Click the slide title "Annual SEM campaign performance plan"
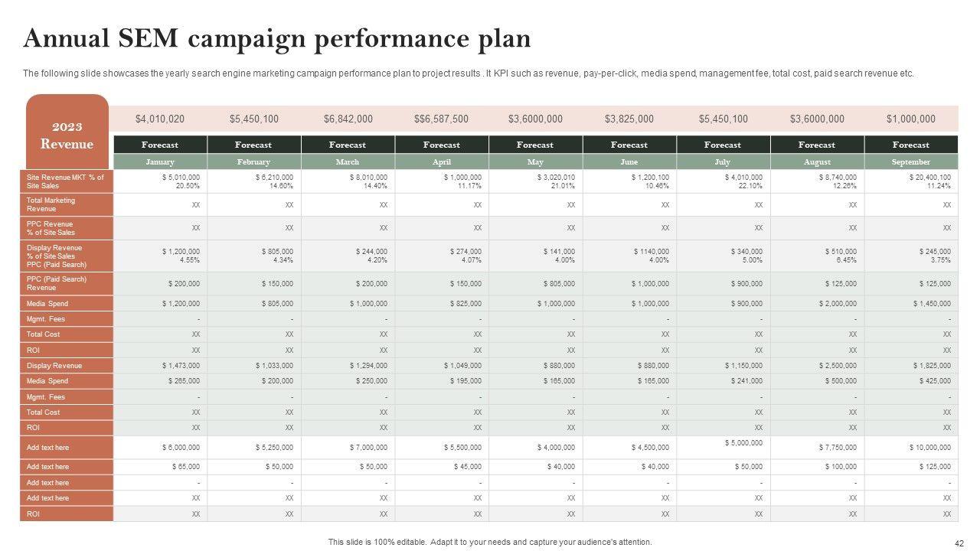The width and height of the screenshot is (980, 551). (x=277, y=38)
